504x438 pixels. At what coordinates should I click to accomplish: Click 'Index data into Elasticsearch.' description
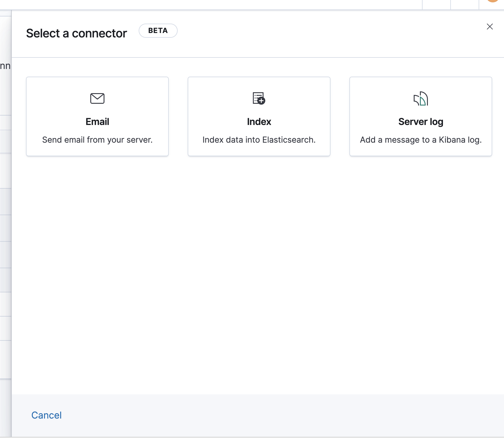pos(259,140)
